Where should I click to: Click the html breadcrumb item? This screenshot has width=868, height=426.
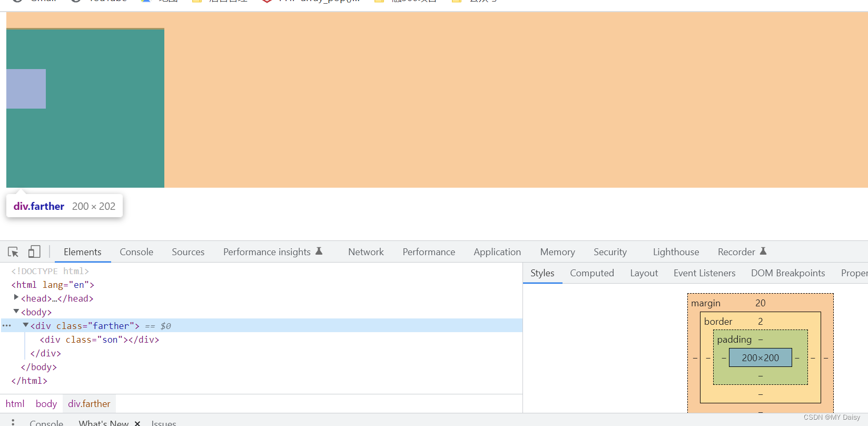click(15, 404)
